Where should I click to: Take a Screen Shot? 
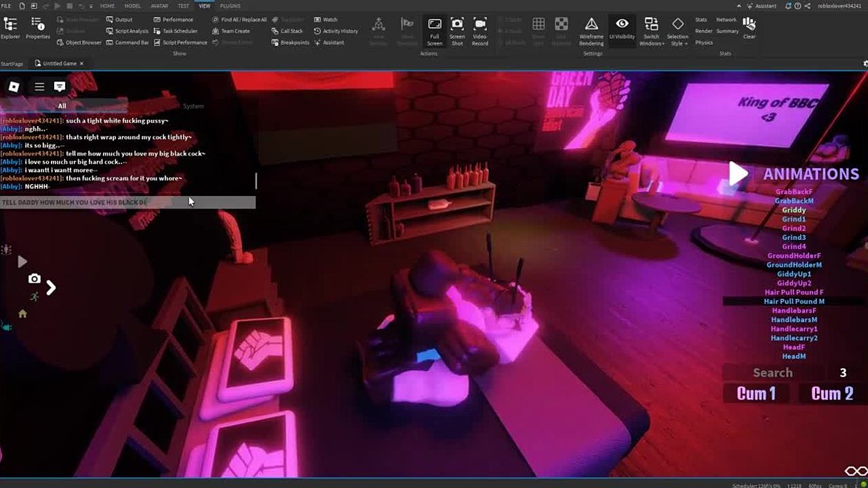tap(457, 30)
